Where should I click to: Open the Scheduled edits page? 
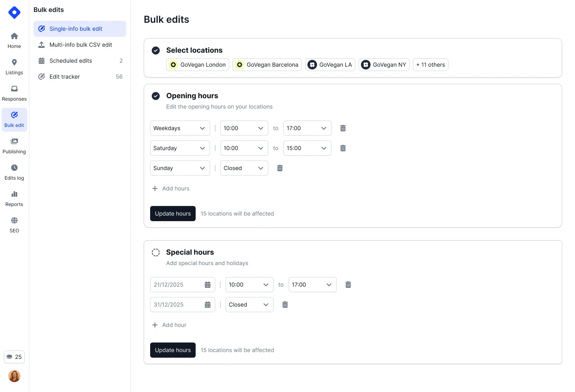coord(70,61)
